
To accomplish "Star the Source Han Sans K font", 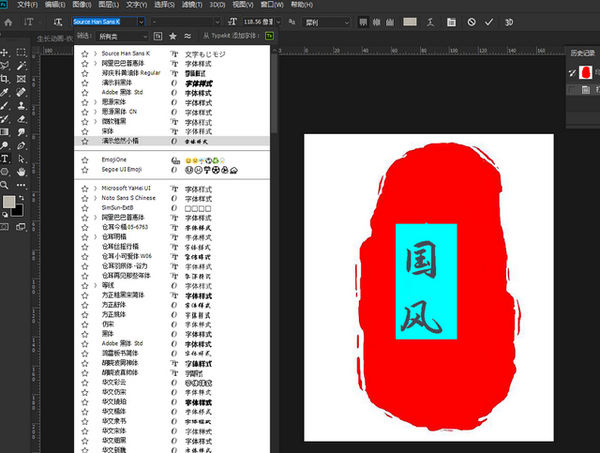I will pos(85,52).
